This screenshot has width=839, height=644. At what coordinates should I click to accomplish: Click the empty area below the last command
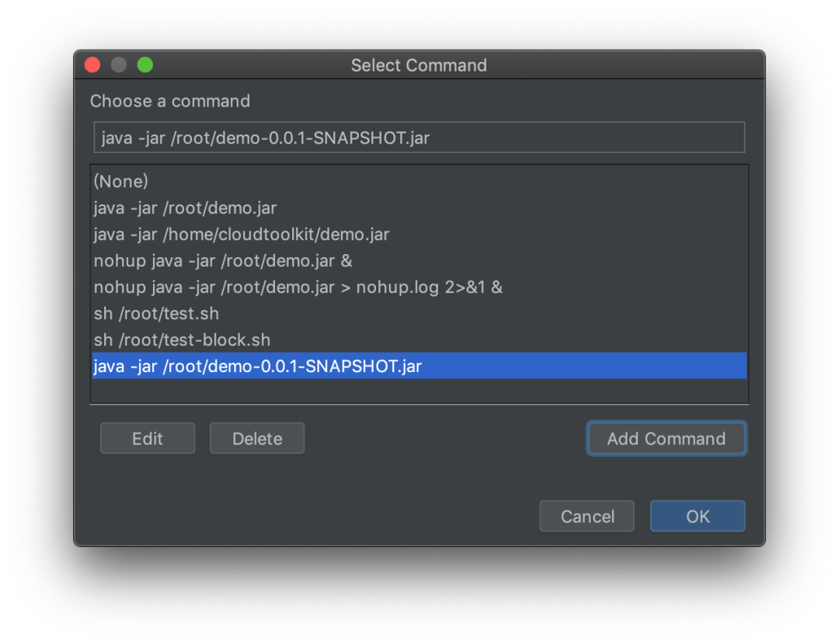point(419,391)
